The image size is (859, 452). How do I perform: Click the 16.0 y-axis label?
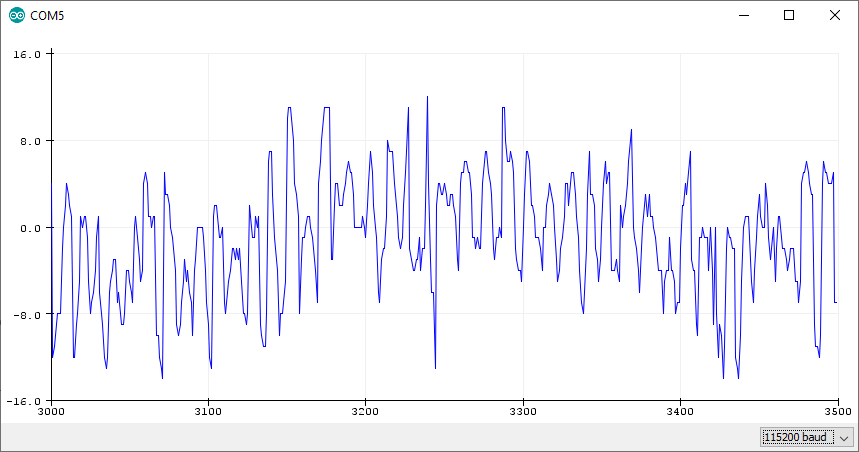pos(27,54)
